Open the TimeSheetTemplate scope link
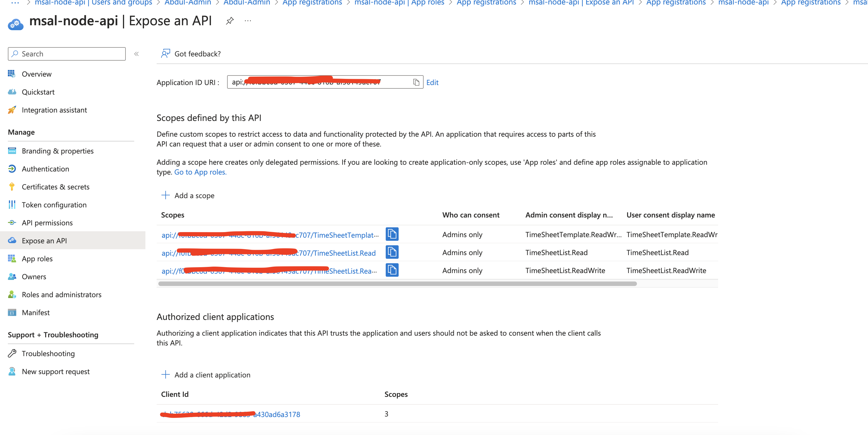 pos(270,235)
